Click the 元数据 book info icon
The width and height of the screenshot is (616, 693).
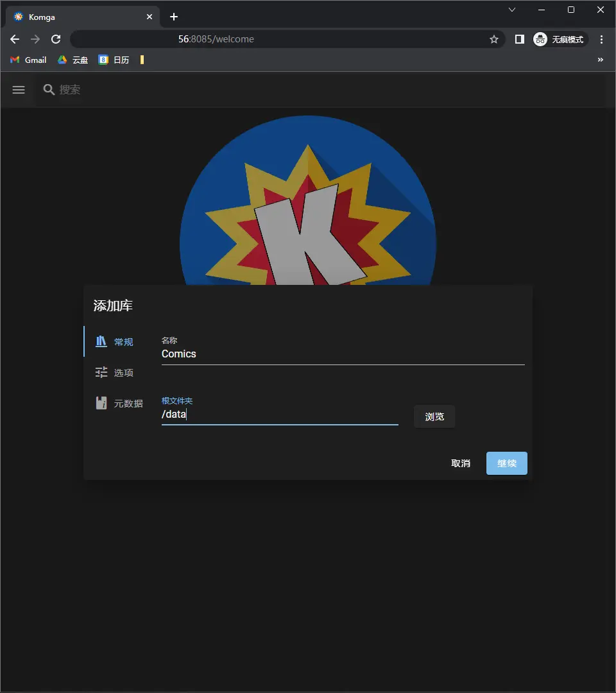click(x=101, y=403)
